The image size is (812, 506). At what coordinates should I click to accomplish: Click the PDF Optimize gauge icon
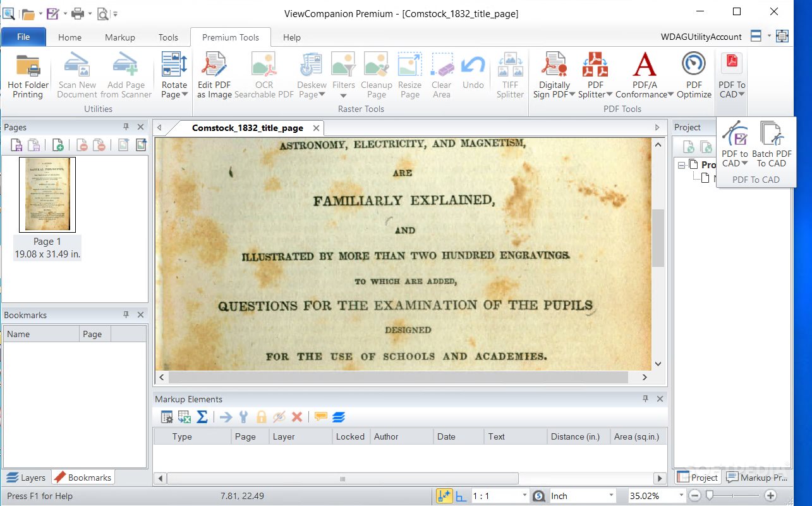(694, 64)
